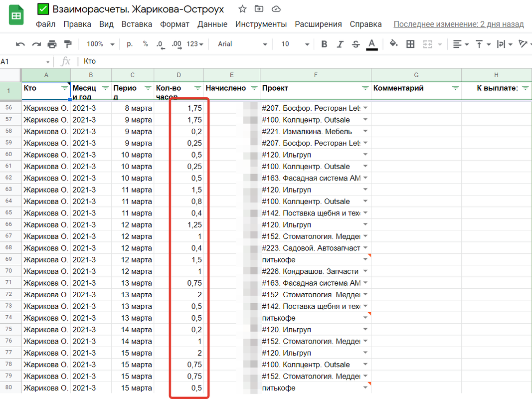This screenshot has height=399, width=532.
Task: Click the Undo arrow icon
Action: click(20, 44)
